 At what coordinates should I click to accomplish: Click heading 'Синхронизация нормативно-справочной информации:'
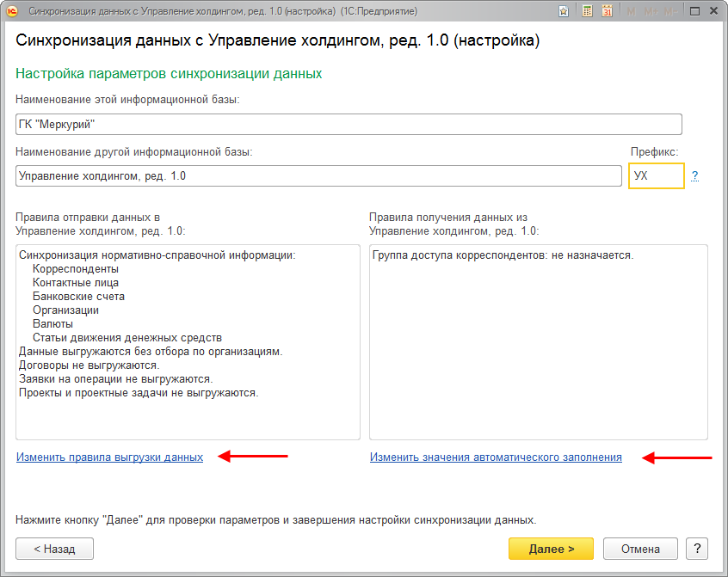(157, 255)
